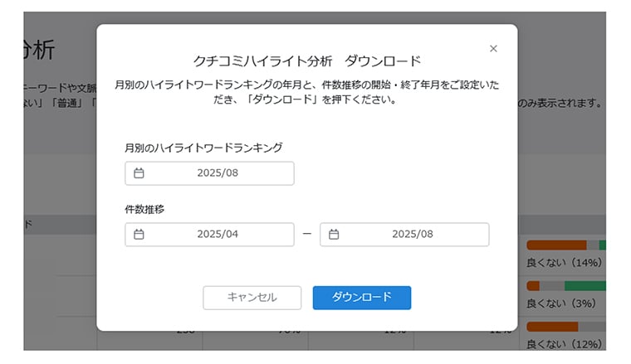
Task: Click the dialog title クチコミハイライト分析 ダウンロード
Action: click(306, 61)
